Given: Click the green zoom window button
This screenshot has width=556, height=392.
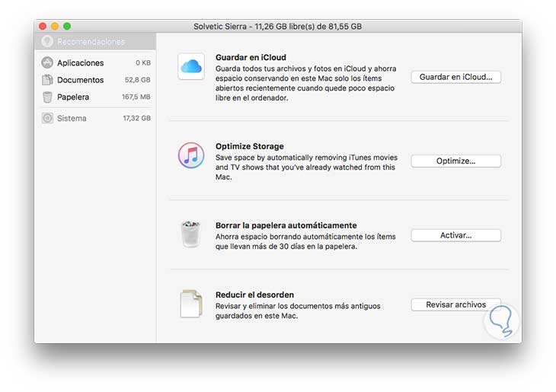Looking at the screenshot, I should 67,26.
